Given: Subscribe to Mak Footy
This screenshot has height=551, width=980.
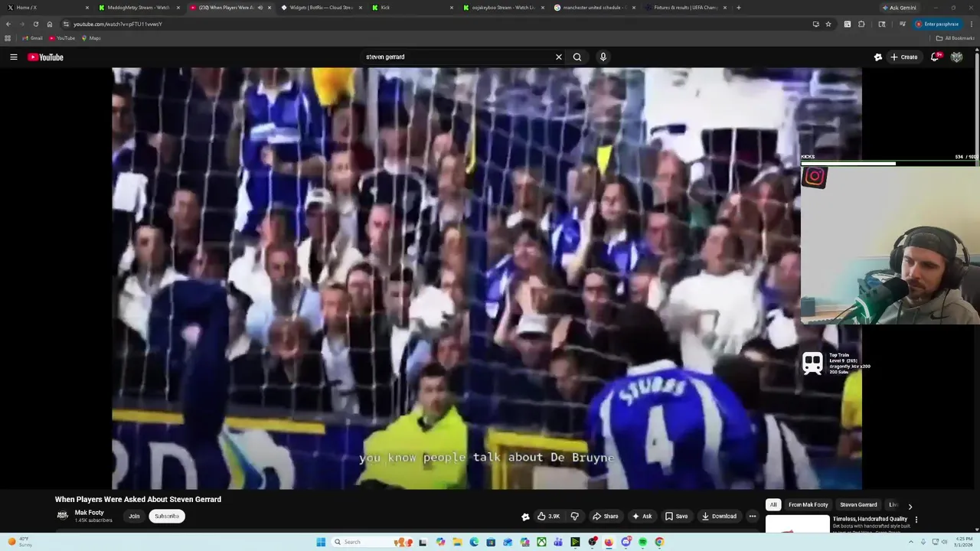Looking at the screenshot, I should (167, 516).
